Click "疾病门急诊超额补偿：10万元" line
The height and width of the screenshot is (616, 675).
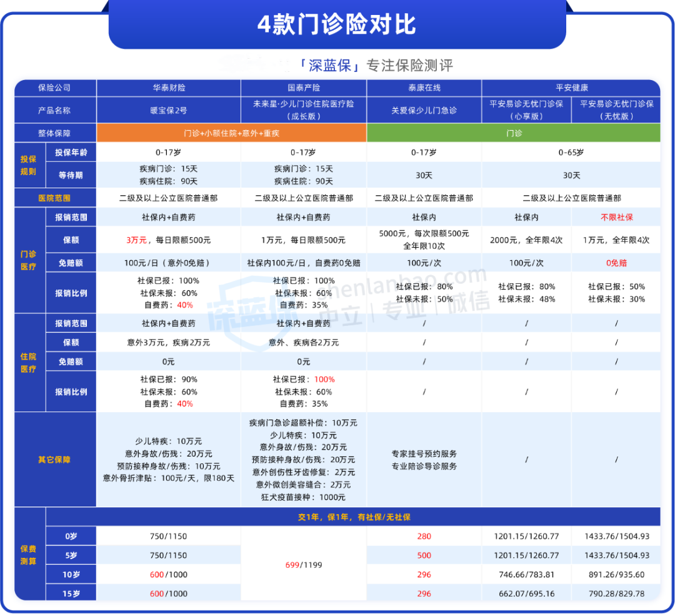pos(303,423)
